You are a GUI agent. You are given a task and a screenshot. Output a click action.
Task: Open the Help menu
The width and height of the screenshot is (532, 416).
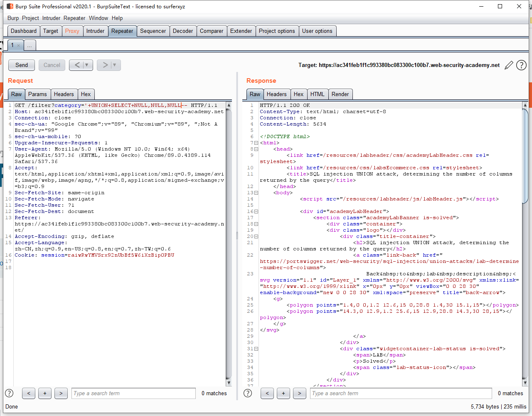[117, 18]
